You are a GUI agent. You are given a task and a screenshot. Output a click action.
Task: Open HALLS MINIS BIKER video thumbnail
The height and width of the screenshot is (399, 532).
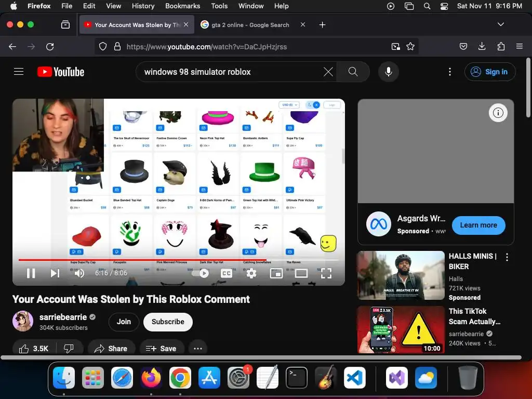(x=401, y=275)
